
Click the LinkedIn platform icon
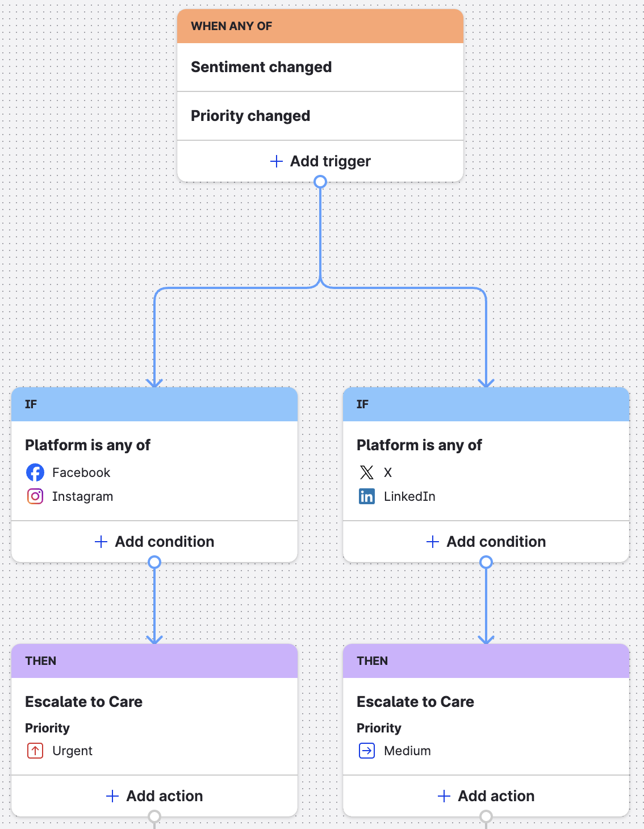pos(367,496)
